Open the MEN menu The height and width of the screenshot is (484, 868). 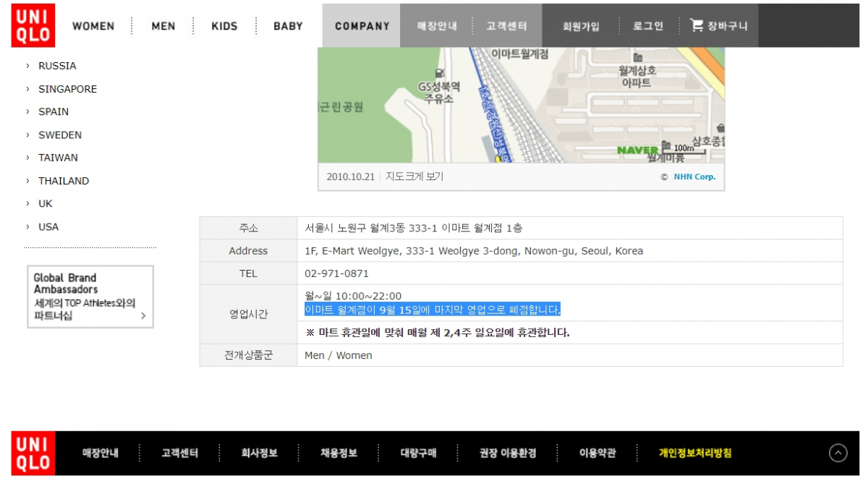(163, 26)
